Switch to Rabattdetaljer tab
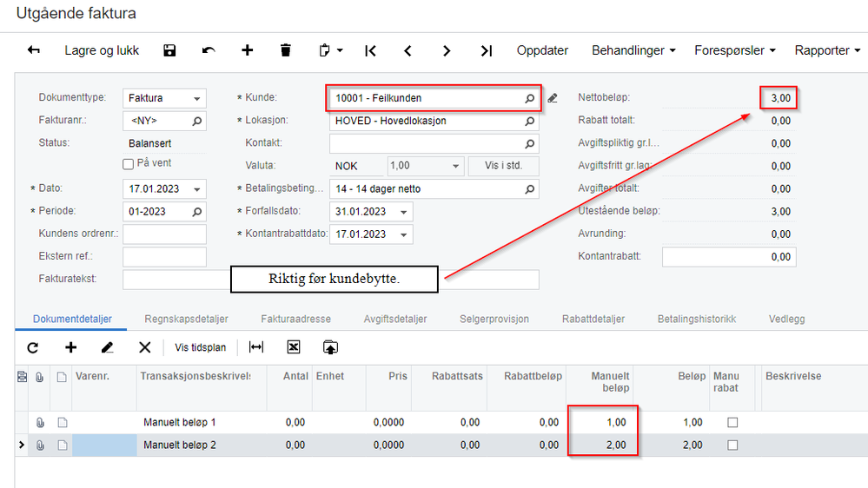 (x=593, y=320)
